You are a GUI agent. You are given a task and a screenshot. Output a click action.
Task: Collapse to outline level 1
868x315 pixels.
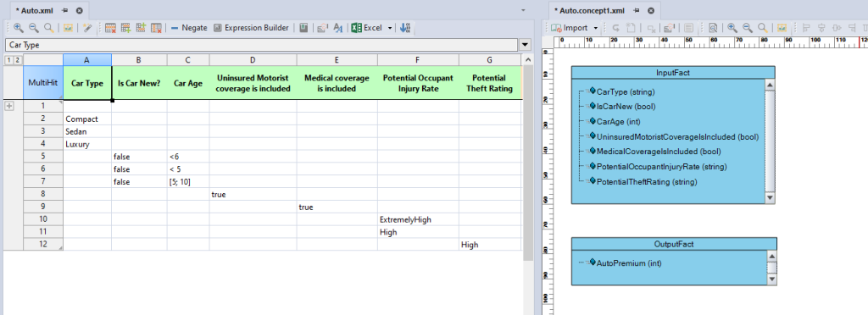pyautogui.click(x=9, y=59)
